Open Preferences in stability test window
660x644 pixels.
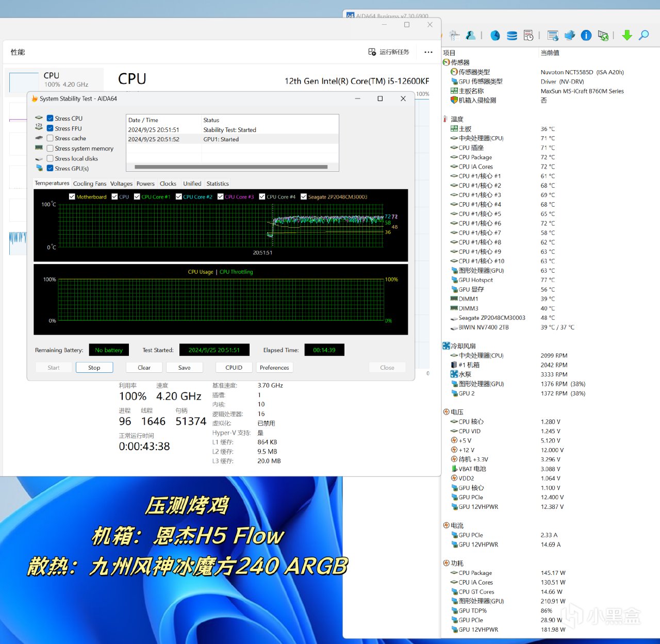click(x=274, y=368)
